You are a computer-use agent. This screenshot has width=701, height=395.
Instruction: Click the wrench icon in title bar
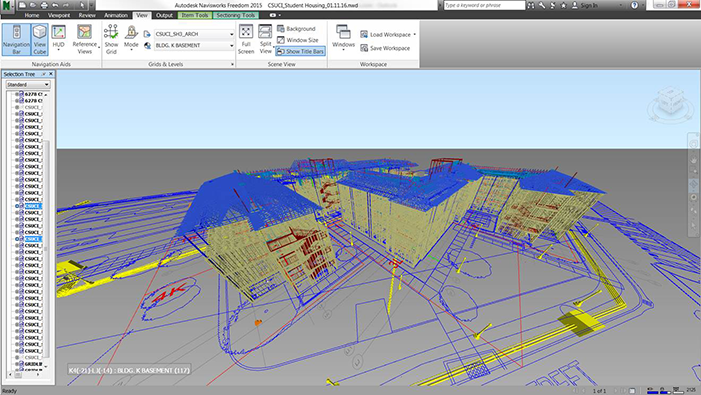point(542,5)
